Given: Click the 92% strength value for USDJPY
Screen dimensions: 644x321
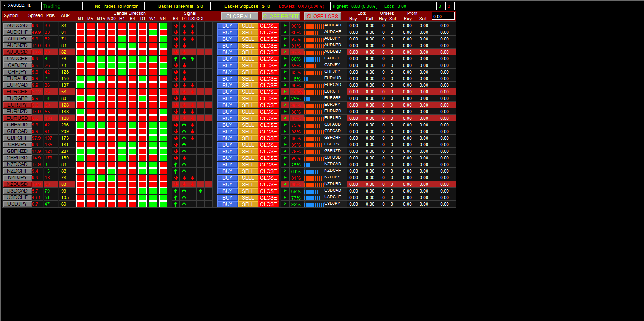Looking at the screenshot, I should coord(296,204).
